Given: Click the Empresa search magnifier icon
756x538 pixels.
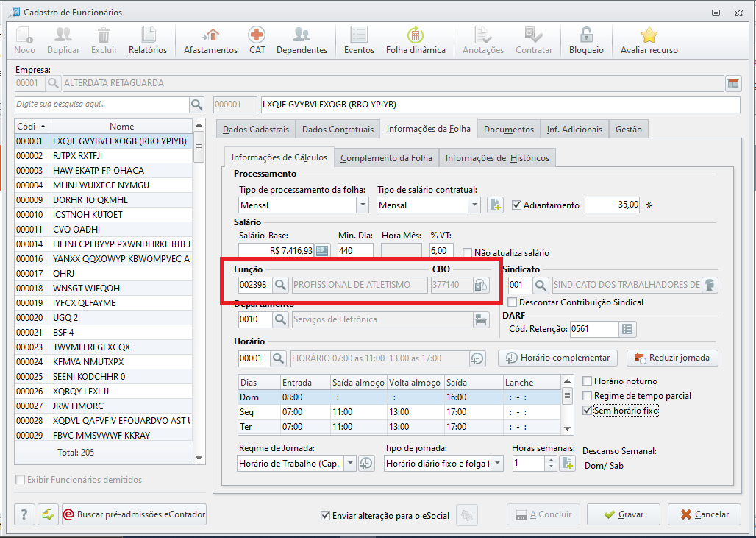Looking at the screenshot, I should pyautogui.click(x=53, y=83).
